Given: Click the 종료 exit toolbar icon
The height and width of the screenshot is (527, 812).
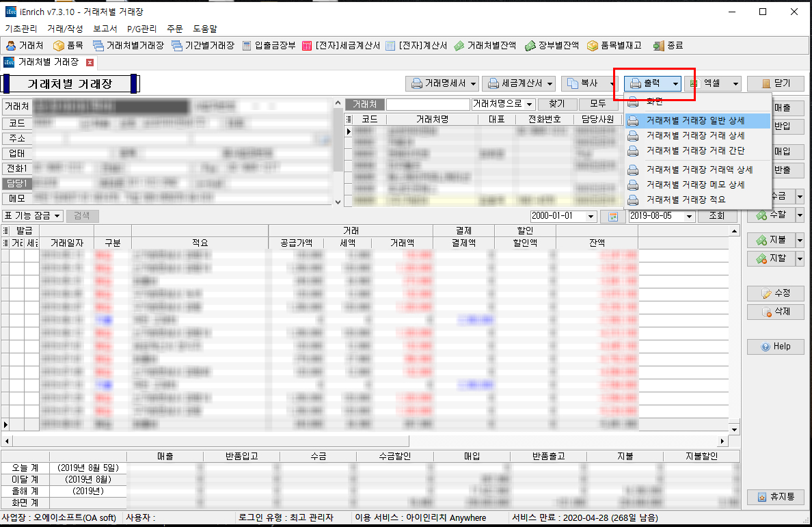Looking at the screenshot, I should pos(668,46).
